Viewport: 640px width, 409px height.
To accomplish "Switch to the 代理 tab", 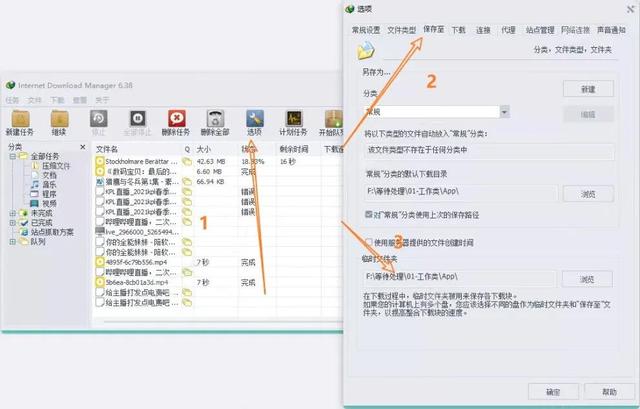I will pyautogui.click(x=508, y=30).
